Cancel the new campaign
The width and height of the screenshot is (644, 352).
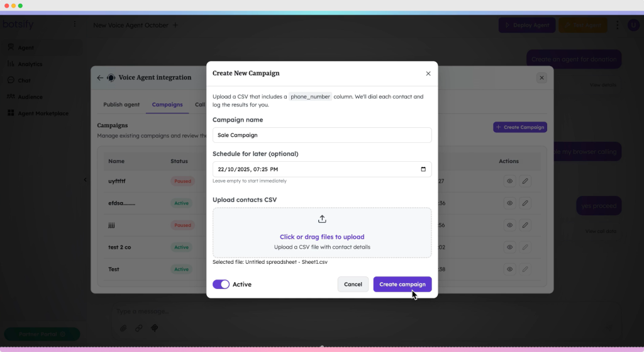(x=353, y=284)
